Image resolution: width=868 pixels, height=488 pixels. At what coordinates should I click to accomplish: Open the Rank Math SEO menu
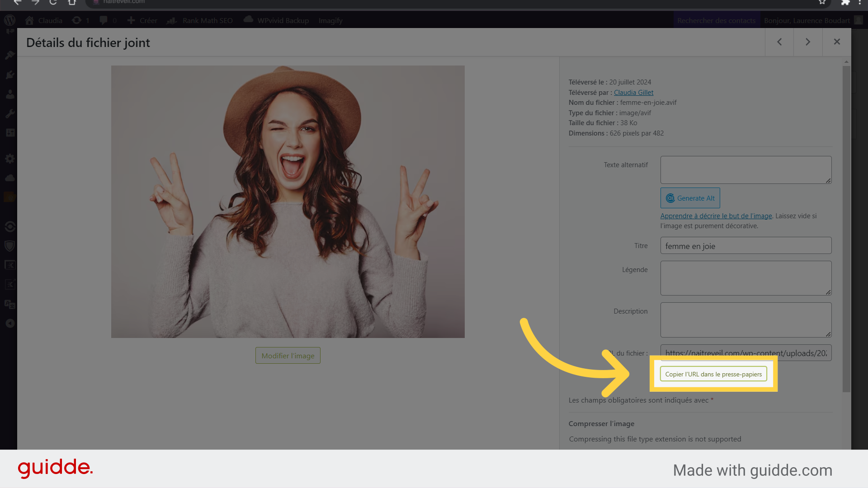click(200, 20)
